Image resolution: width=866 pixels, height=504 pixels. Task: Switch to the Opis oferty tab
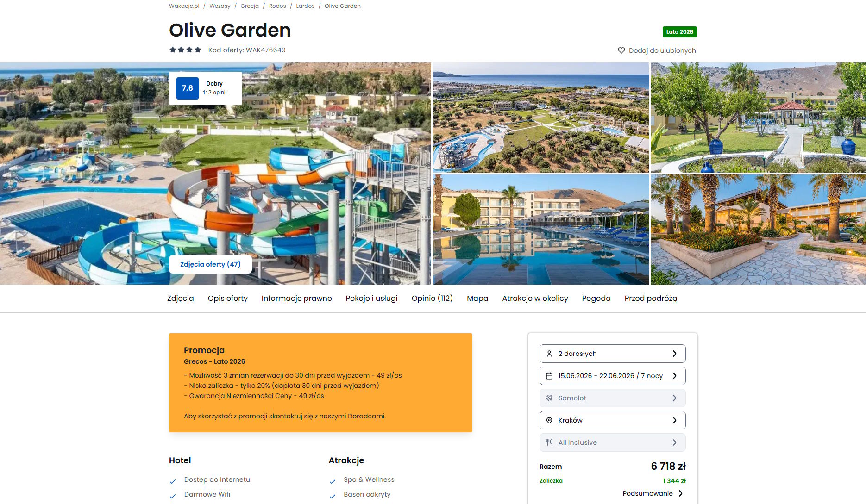pos(228,299)
